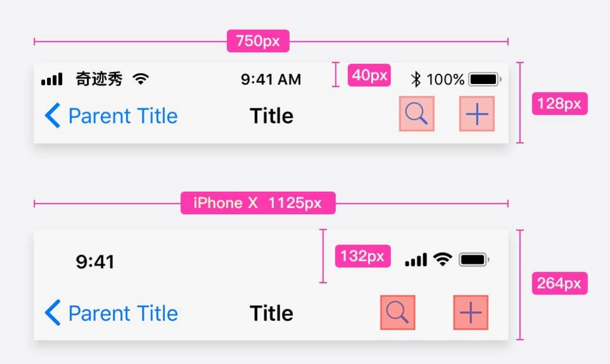
Task: Click the battery icon in iPhone X status bar
Action: [x=474, y=259]
